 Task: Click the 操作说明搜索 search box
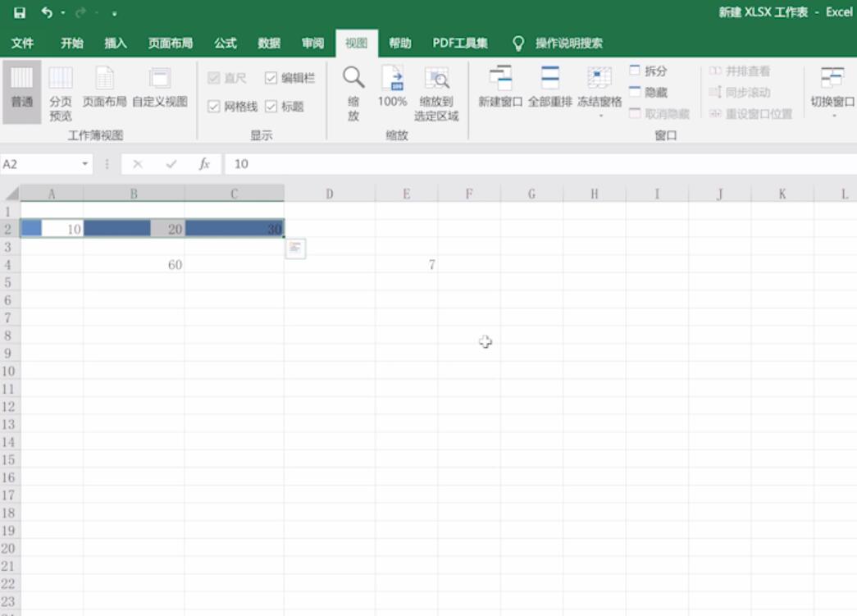pos(568,43)
